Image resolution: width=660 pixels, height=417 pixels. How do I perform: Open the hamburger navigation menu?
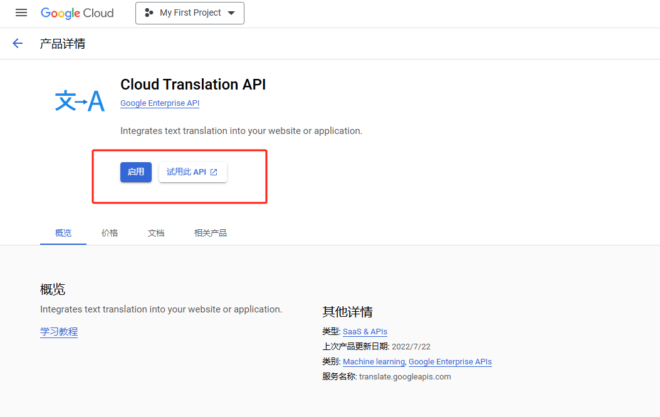click(x=21, y=13)
